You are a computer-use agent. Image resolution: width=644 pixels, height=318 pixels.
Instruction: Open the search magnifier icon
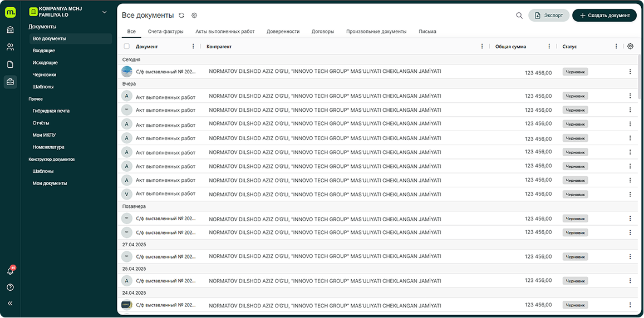point(519,16)
